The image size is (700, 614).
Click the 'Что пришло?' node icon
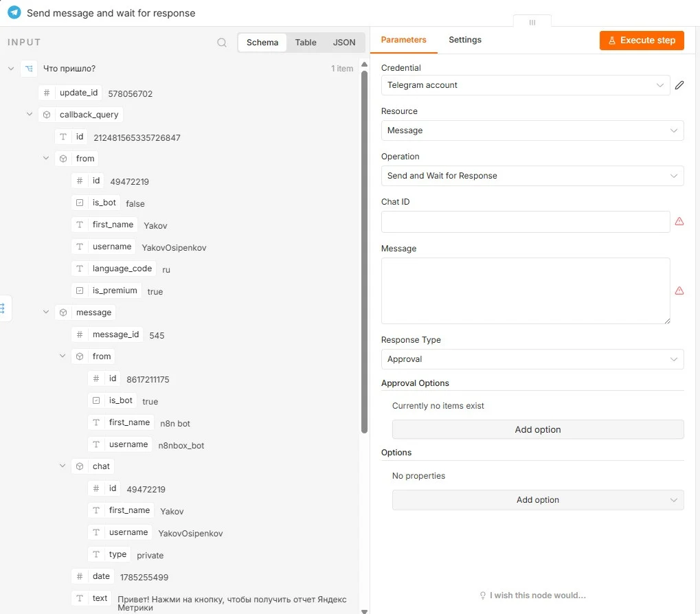pos(29,69)
